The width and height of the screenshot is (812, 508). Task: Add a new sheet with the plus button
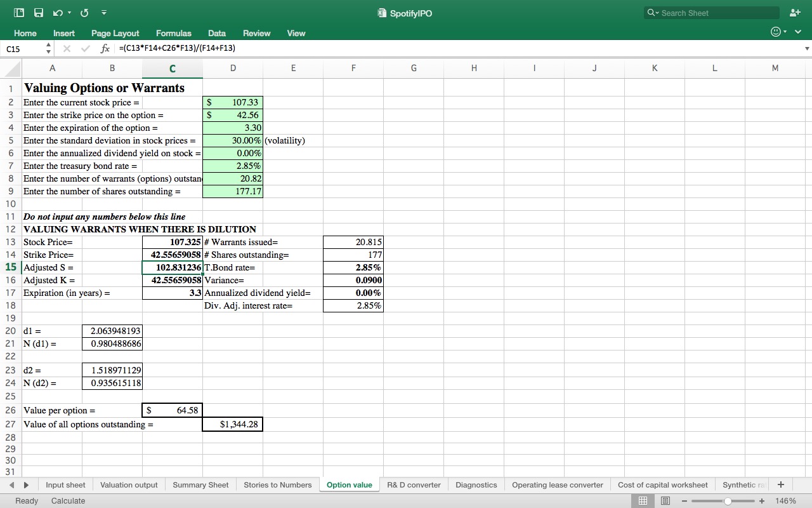[781, 485]
